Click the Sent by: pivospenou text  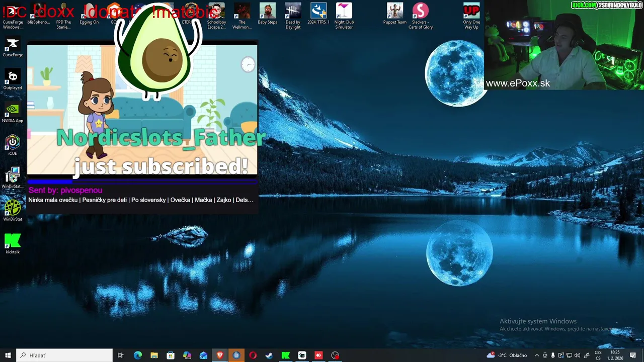click(x=65, y=190)
